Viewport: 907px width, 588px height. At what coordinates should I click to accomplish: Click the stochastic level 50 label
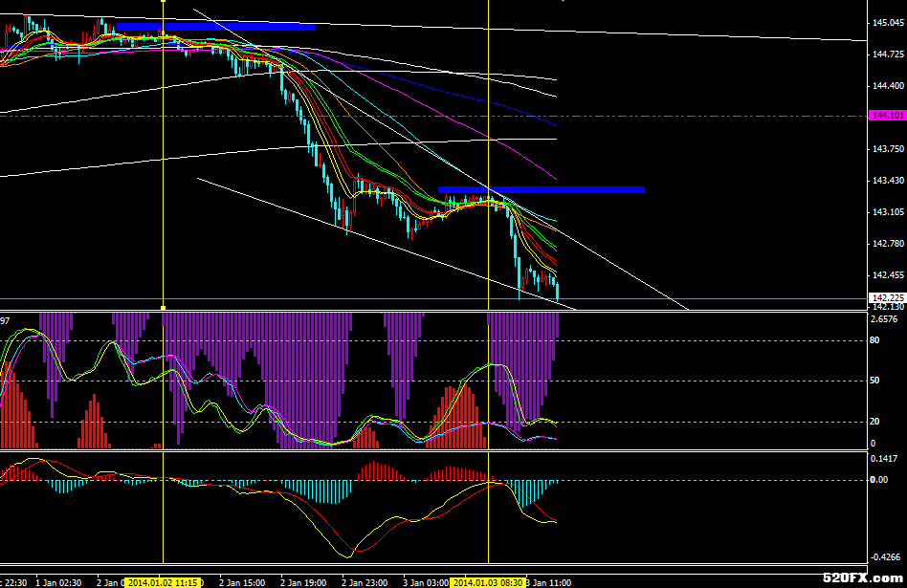[x=874, y=381]
